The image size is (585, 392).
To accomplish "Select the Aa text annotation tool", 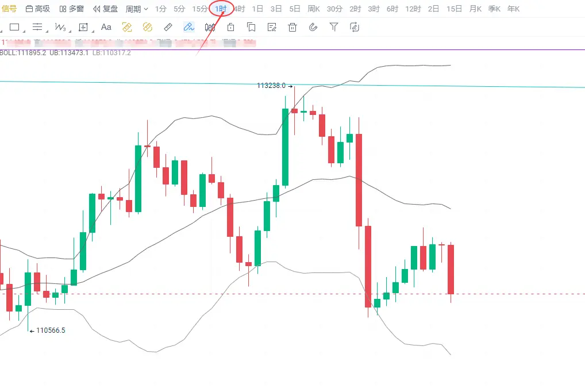I will 106,27.
